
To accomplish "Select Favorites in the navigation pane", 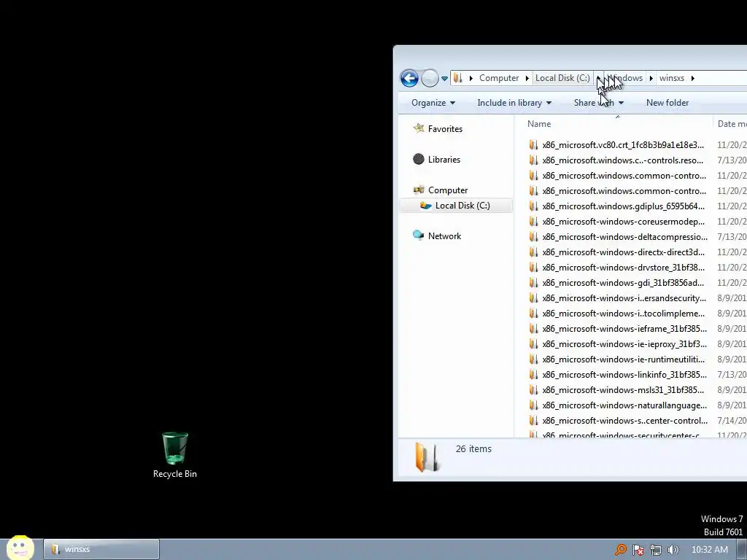I will pos(445,129).
